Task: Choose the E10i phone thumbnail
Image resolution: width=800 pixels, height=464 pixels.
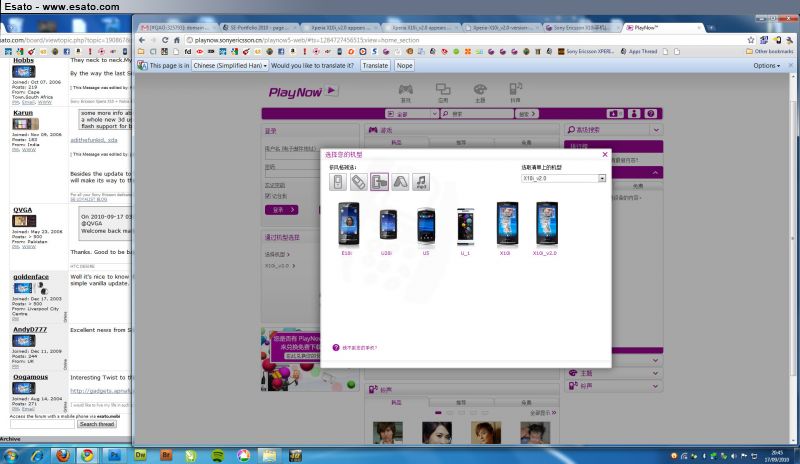Action: (x=348, y=224)
